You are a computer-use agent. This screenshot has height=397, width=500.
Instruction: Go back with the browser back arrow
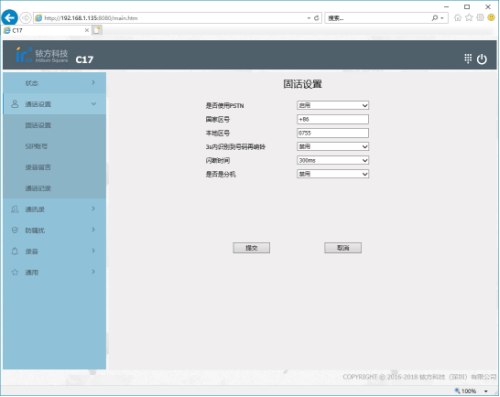coord(10,18)
